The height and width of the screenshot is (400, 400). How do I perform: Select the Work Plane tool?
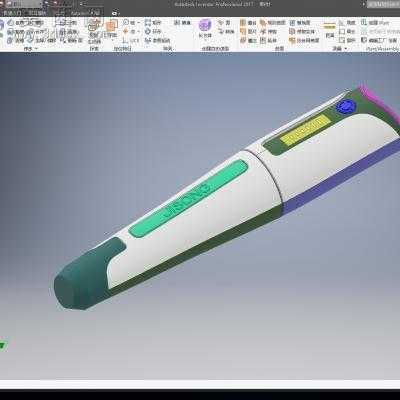point(111,29)
